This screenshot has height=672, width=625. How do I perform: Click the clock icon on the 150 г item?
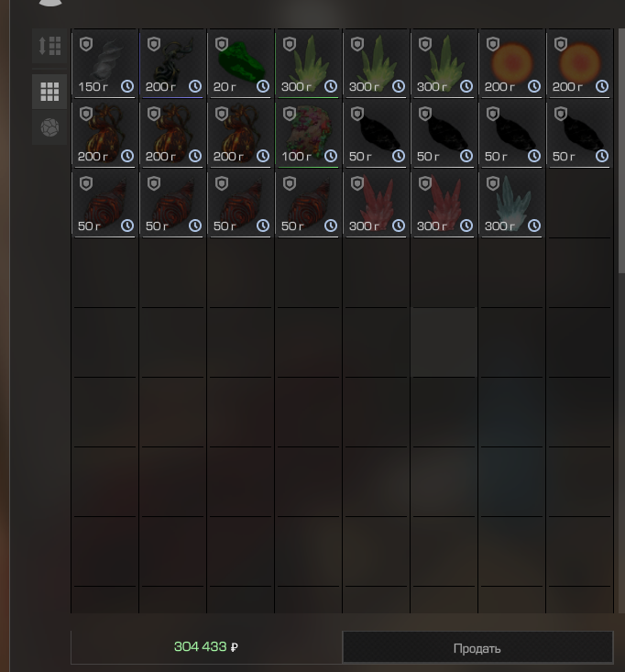pyautogui.click(x=127, y=86)
